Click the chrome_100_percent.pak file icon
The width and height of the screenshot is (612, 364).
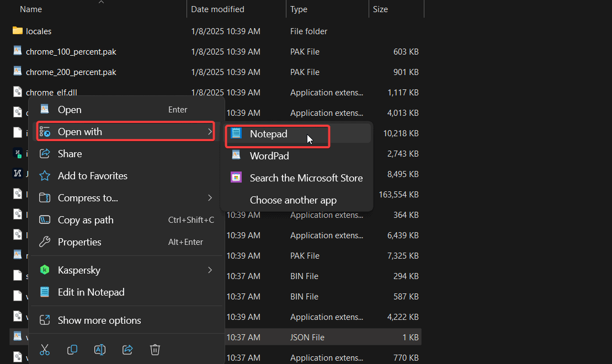tap(18, 51)
